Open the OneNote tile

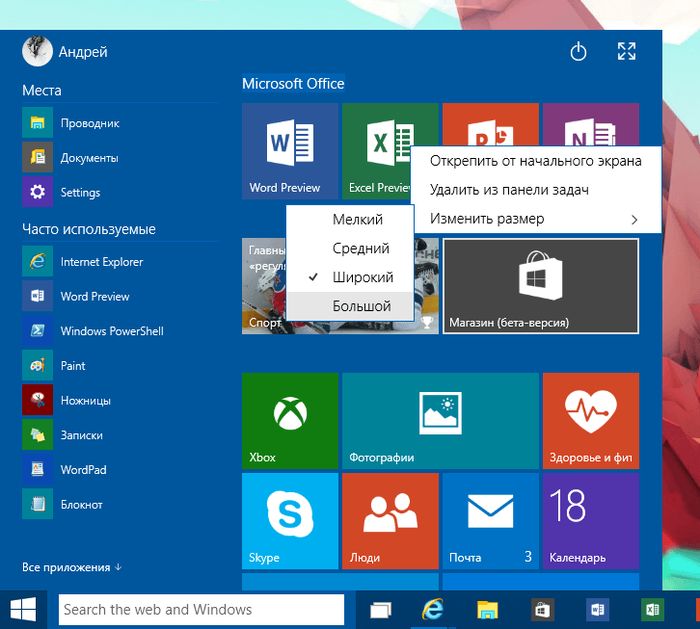[x=591, y=124]
